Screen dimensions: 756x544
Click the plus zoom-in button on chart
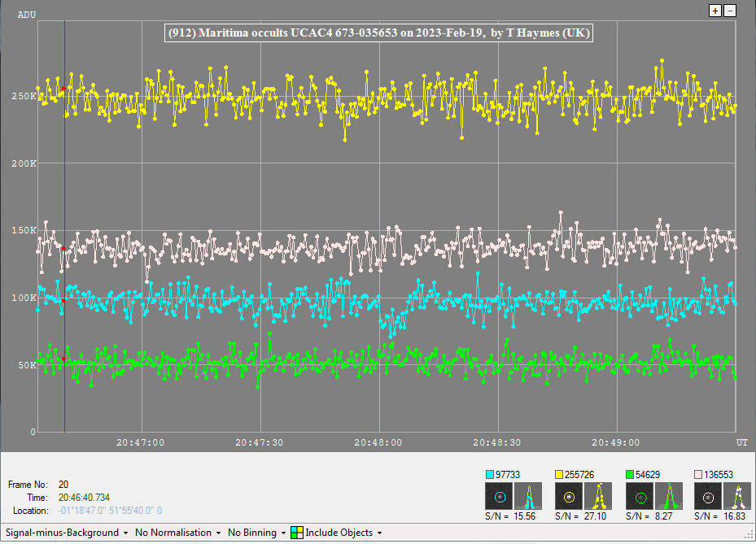pos(715,11)
